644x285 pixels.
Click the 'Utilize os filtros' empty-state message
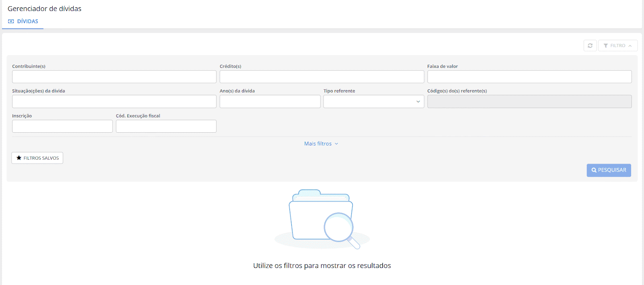[x=322, y=266]
